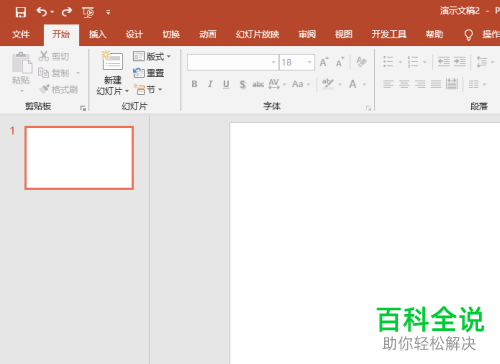The height and width of the screenshot is (364, 500).
Task: Open the Undo history dropdown arrow
Action: point(52,12)
